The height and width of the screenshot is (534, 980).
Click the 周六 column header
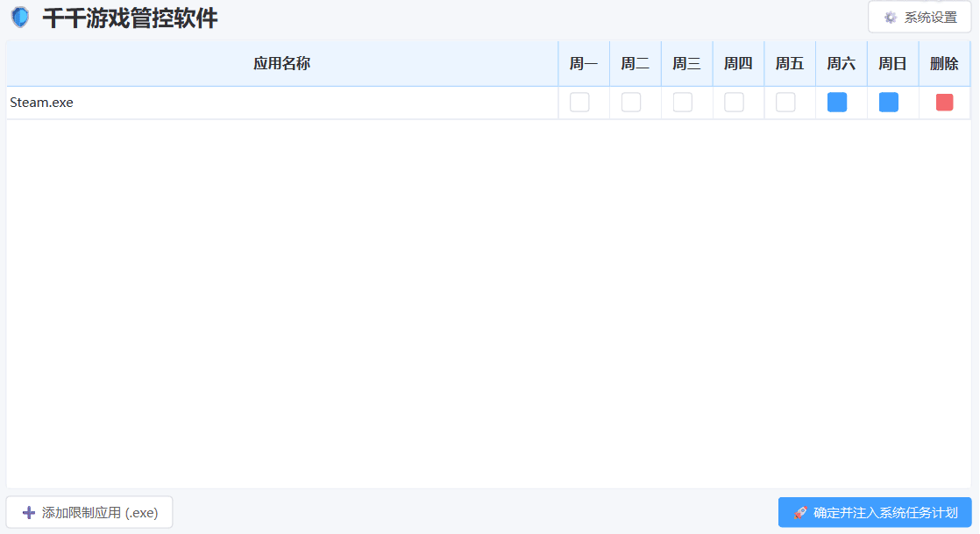tap(841, 64)
